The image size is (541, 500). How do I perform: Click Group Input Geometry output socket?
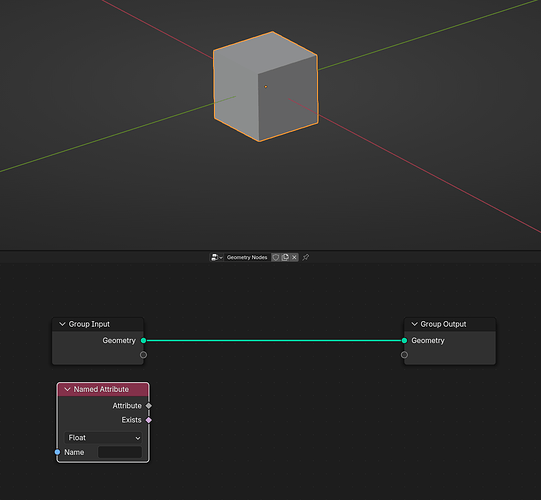pos(144,341)
